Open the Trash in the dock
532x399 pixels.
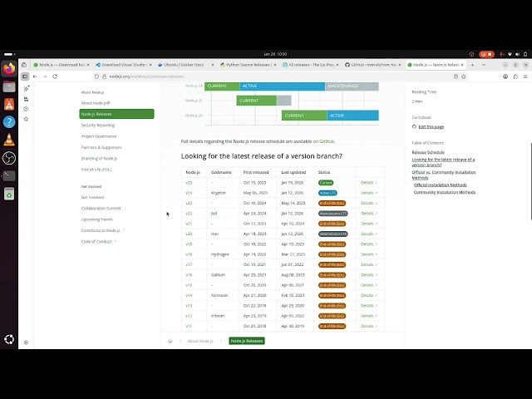9,194
